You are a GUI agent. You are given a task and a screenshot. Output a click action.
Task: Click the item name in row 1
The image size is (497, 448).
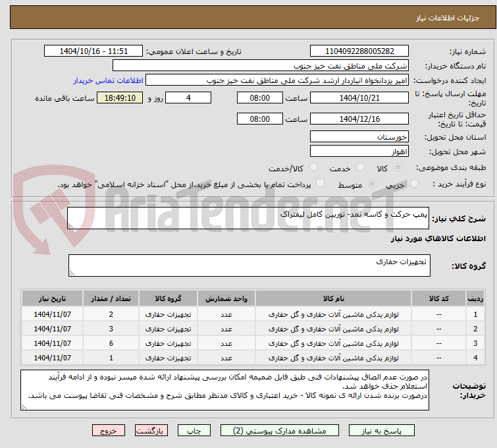click(x=334, y=314)
